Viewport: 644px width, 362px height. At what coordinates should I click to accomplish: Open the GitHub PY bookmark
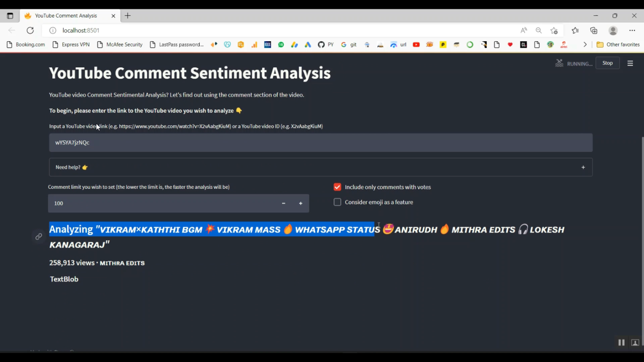[x=325, y=45]
